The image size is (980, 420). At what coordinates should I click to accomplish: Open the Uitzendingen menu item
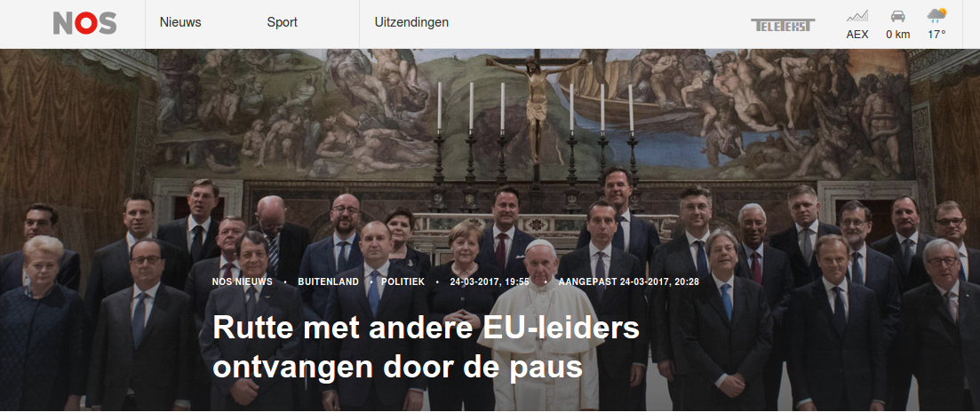tap(411, 22)
